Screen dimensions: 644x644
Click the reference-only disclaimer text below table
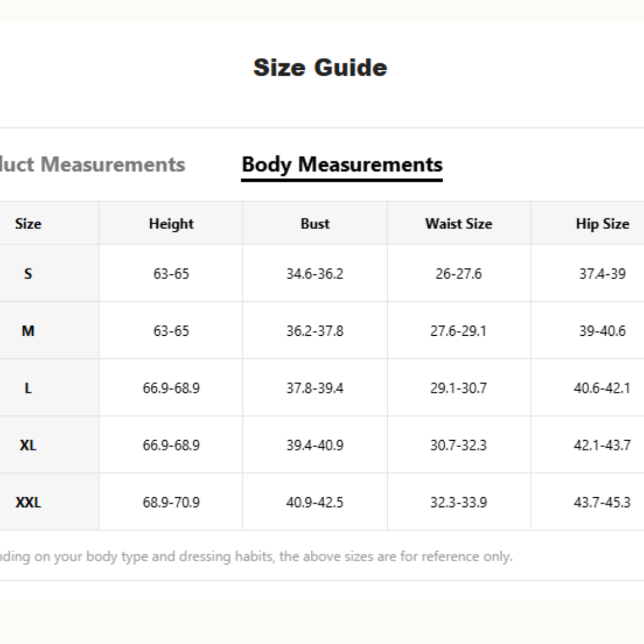click(256, 556)
